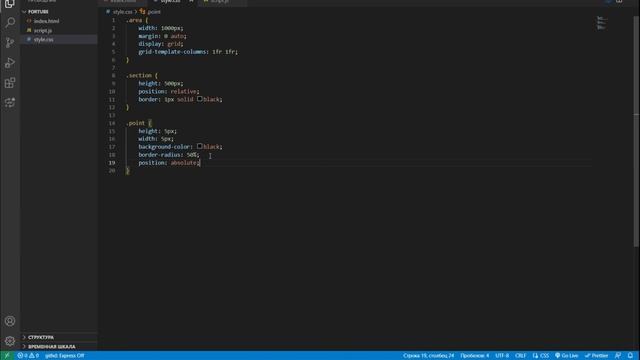Click the 'position: absolute;' line
Viewport: 640px width, 360px height.
(x=169, y=162)
